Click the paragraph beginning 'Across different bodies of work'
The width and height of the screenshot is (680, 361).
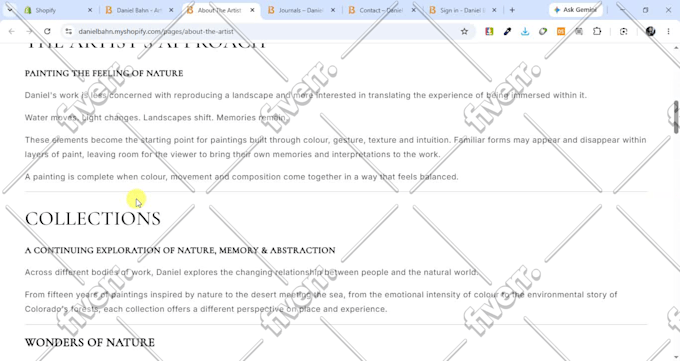click(x=252, y=272)
